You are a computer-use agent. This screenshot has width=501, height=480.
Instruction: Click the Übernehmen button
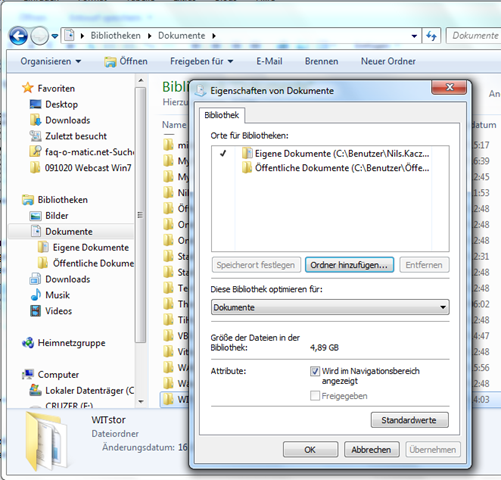coord(433,450)
